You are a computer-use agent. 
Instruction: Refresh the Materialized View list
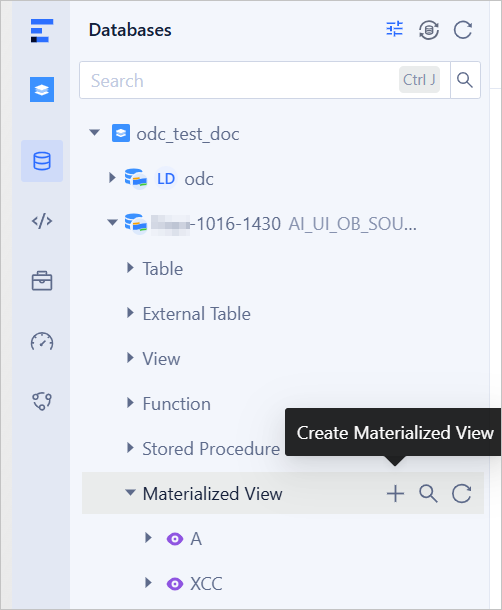coord(462,493)
